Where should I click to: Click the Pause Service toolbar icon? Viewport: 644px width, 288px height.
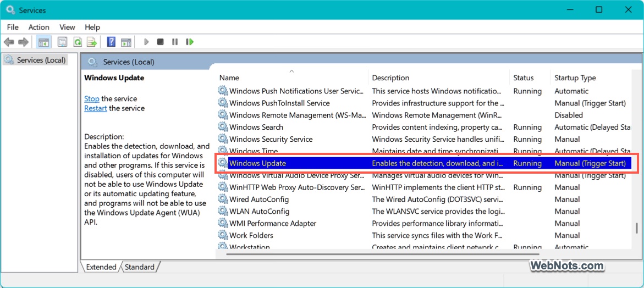coord(175,42)
